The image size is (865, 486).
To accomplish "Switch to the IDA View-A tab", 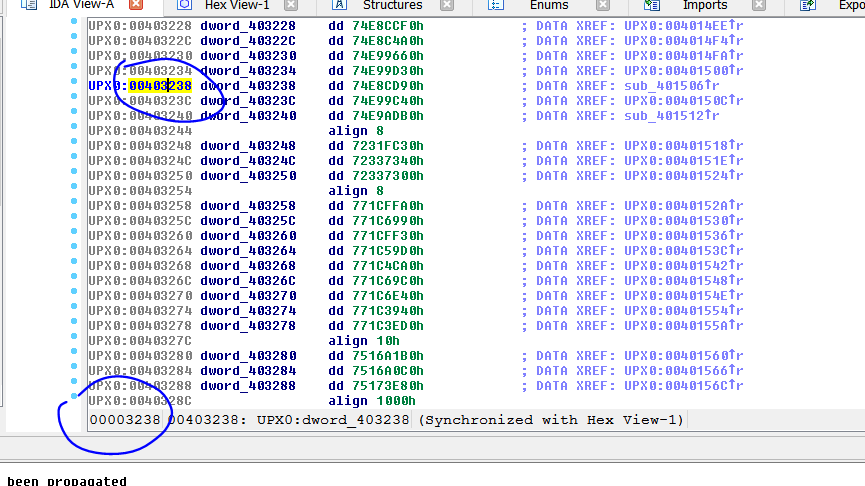I will click(82, 6).
